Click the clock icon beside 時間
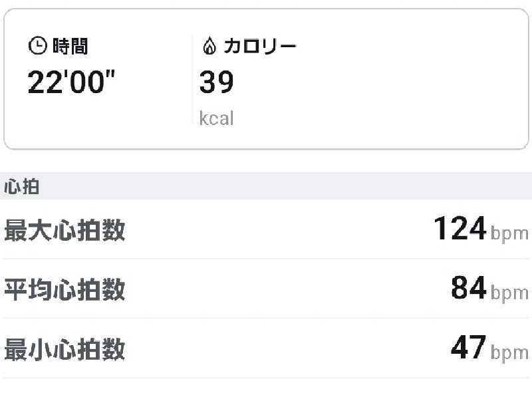The image size is (532, 399). coord(37,46)
